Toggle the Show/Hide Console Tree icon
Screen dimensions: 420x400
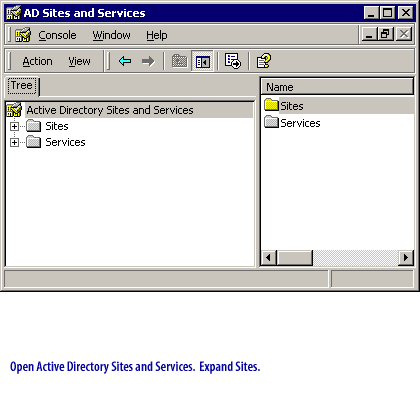[203, 61]
